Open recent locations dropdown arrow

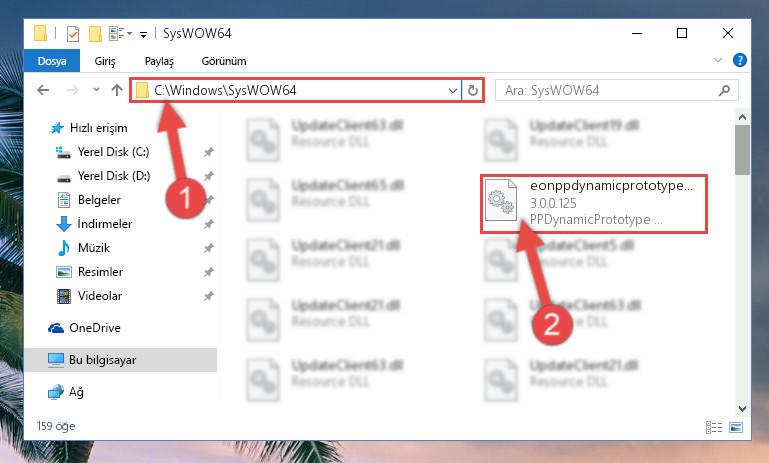[96, 90]
